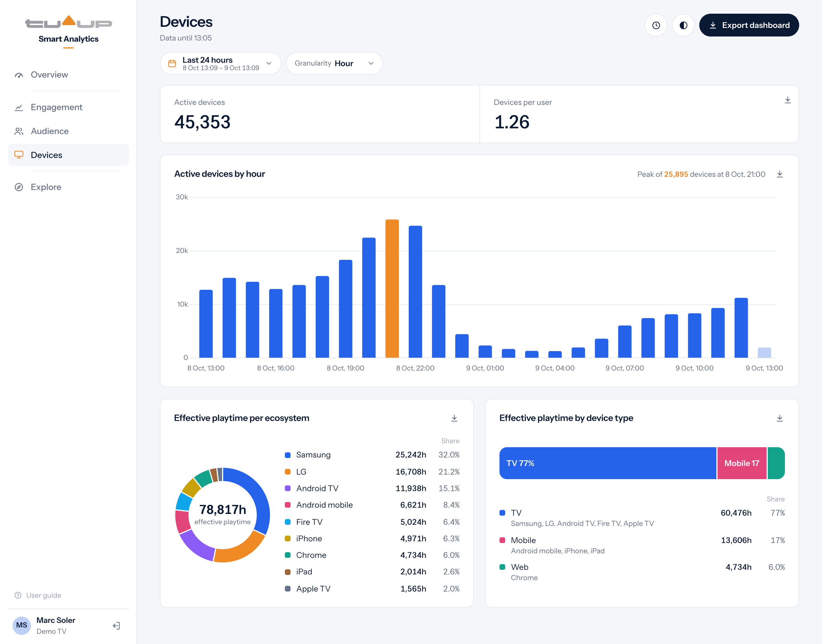
Task: Click the Fire TV legend row
Action: pyautogui.click(x=372, y=522)
